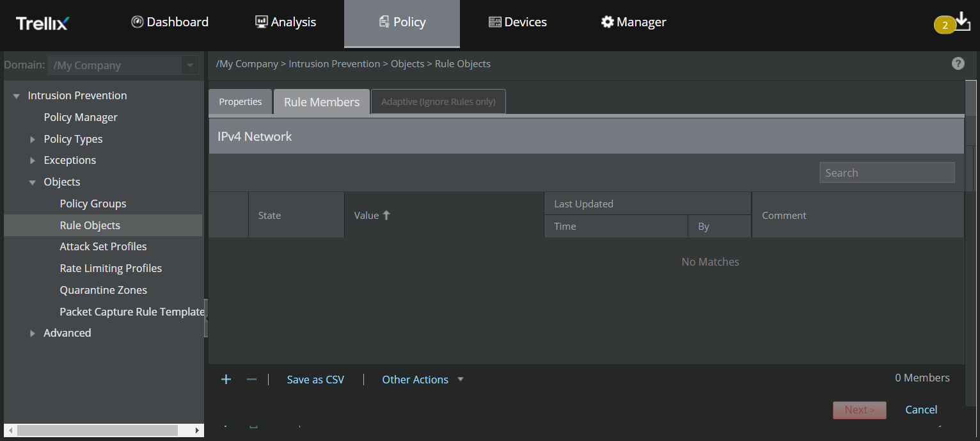980x441 pixels.
Task: Click the "0 Members" count text
Action: pyautogui.click(x=922, y=378)
